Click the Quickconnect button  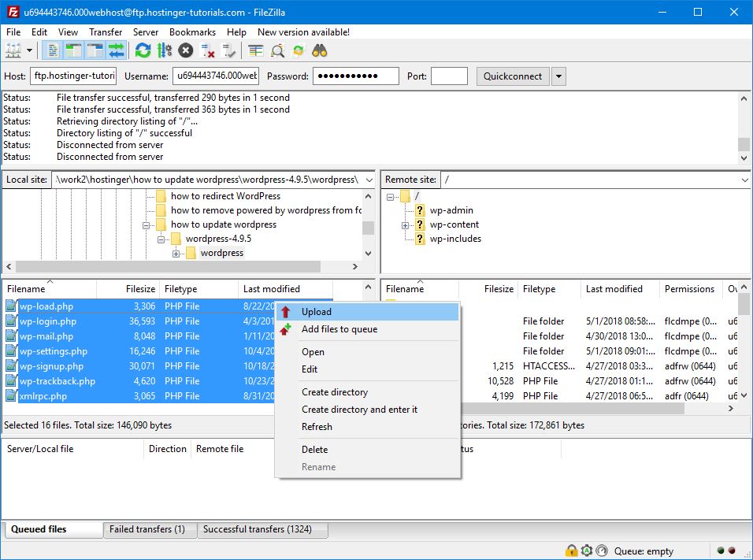513,76
